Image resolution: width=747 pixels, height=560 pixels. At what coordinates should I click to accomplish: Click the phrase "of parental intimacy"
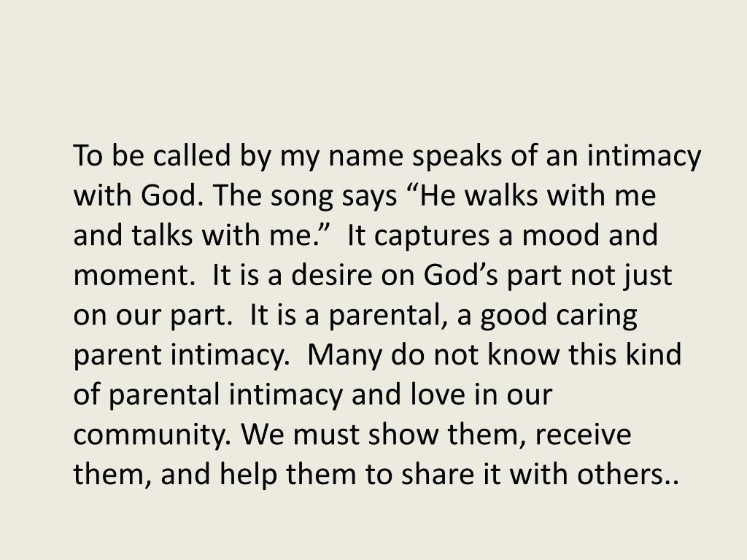pos(208,395)
